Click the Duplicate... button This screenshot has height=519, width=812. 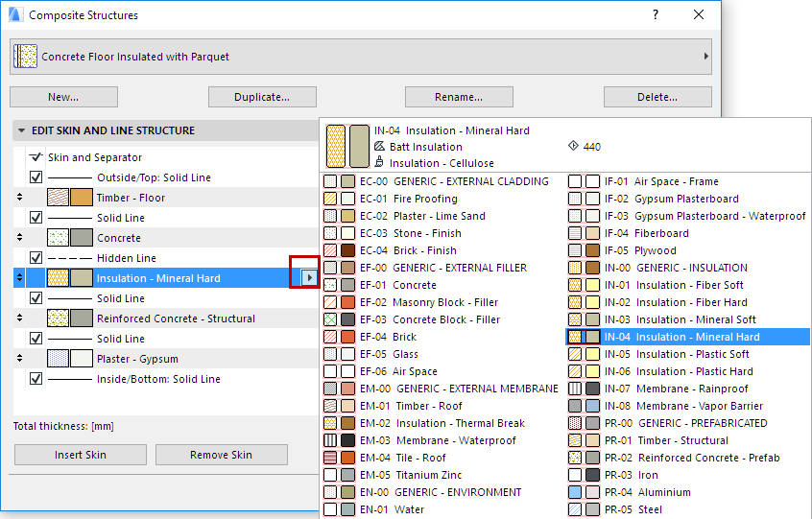coord(262,97)
